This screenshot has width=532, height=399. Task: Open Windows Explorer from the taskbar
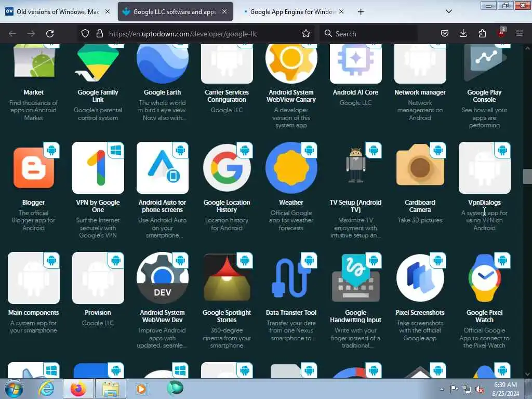coord(111,389)
